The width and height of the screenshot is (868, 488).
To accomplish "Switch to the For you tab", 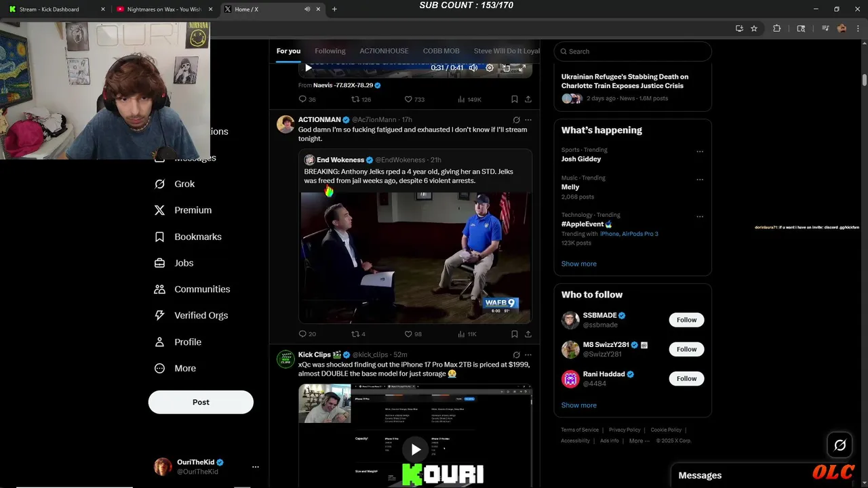I will (x=288, y=51).
